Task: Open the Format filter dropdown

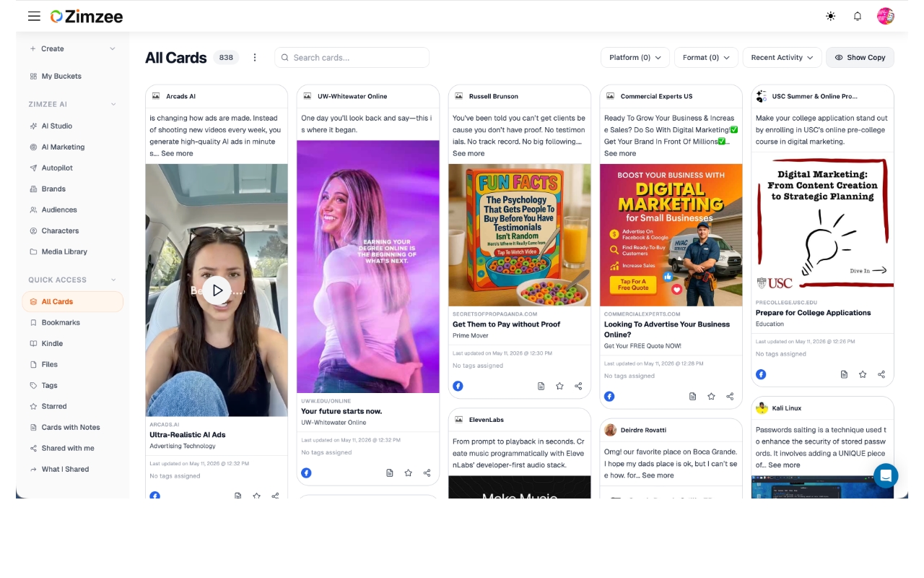Action: pyautogui.click(x=706, y=57)
